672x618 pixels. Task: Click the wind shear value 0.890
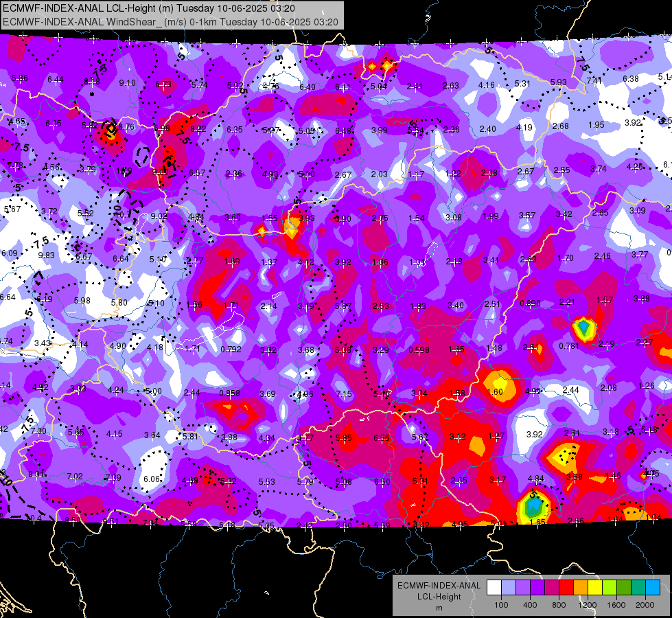530,304
